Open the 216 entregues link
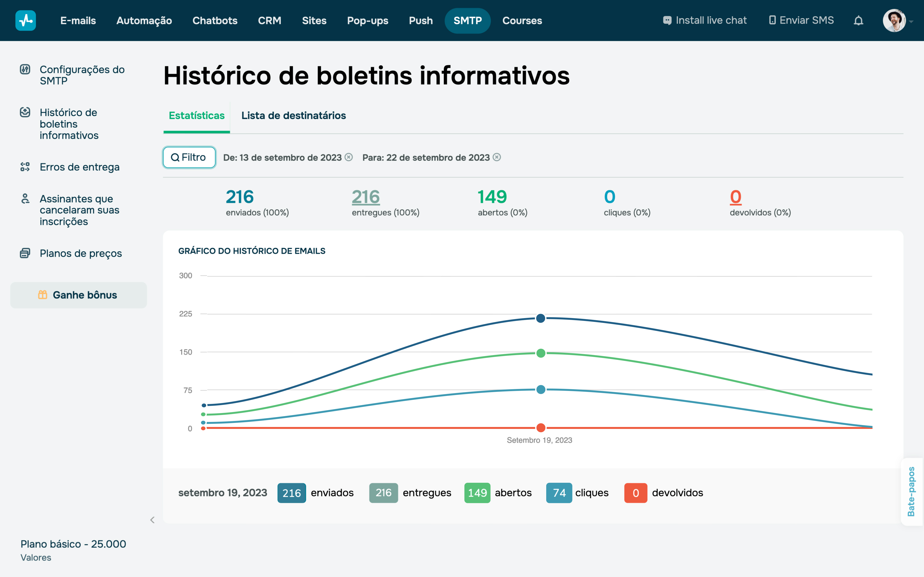This screenshot has height=577, width=924. point(366,197)
